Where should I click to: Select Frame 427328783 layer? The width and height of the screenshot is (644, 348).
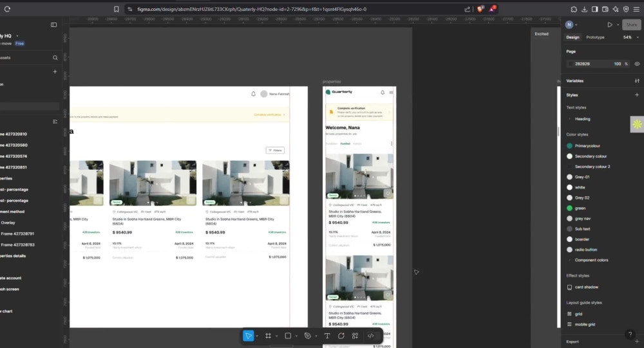pos(17,244)
